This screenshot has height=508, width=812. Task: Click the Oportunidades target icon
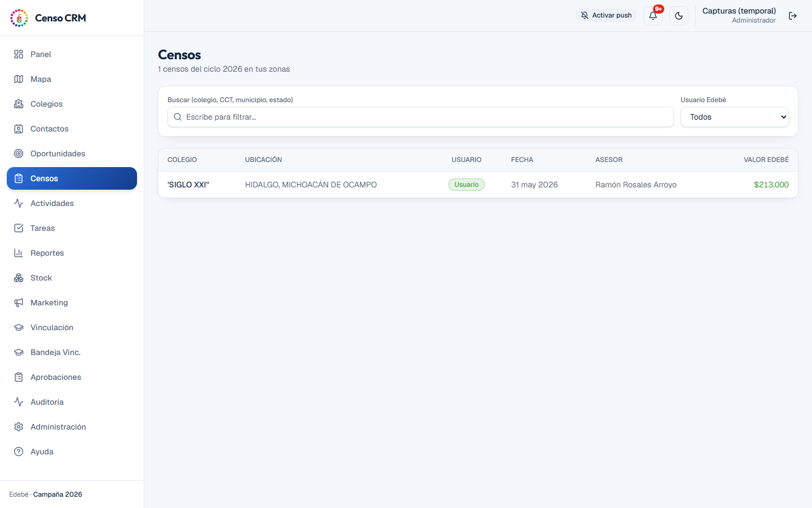point(19,154)
